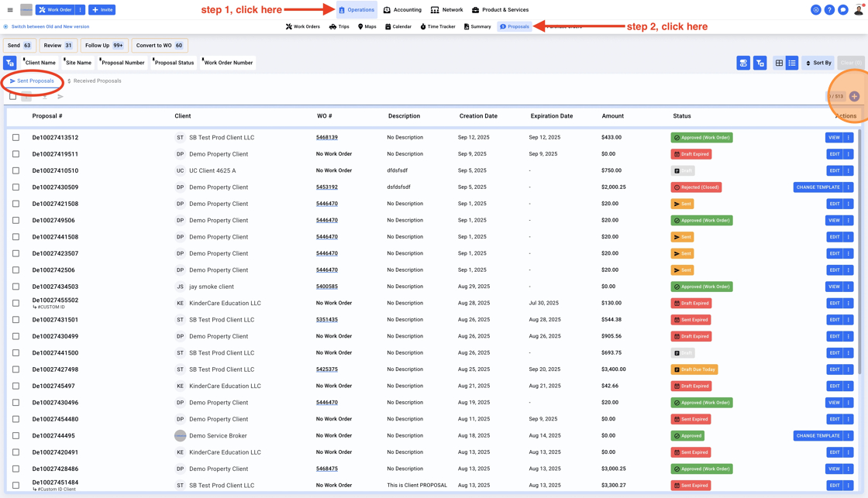Filter by Review 31 proposals
Viewport: 868px width, 498px height.
57,46
